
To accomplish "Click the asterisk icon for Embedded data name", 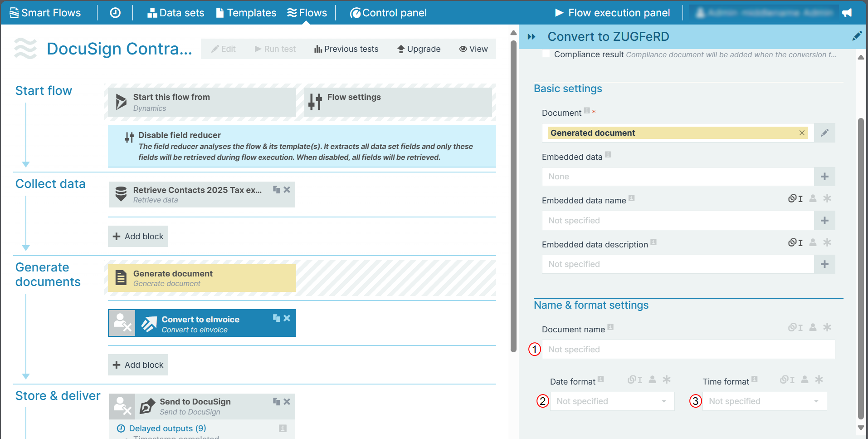I will [827, 198].
